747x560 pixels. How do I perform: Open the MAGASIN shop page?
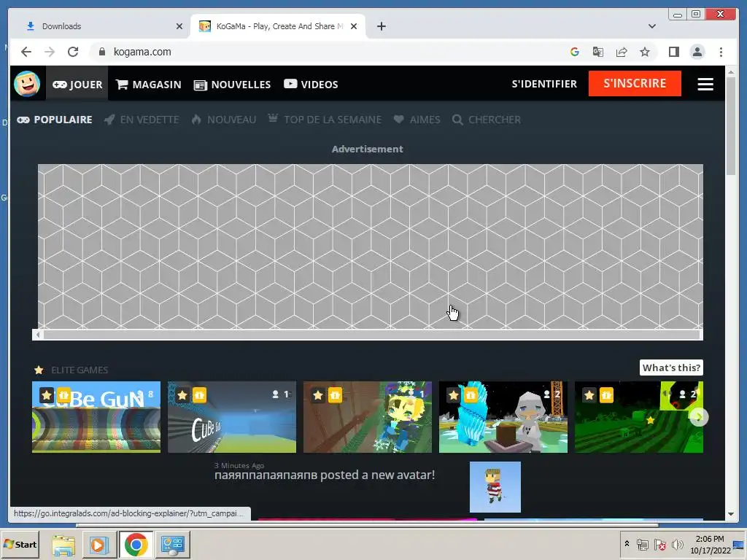pos(149,85)
